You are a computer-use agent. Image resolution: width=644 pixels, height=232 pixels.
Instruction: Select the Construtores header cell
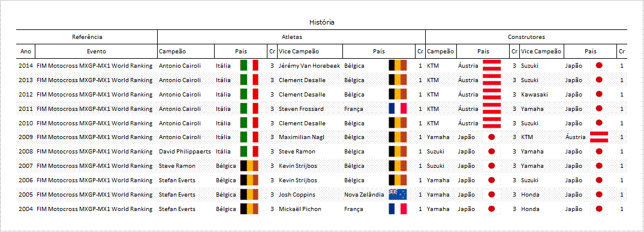[x=526, y=37]
